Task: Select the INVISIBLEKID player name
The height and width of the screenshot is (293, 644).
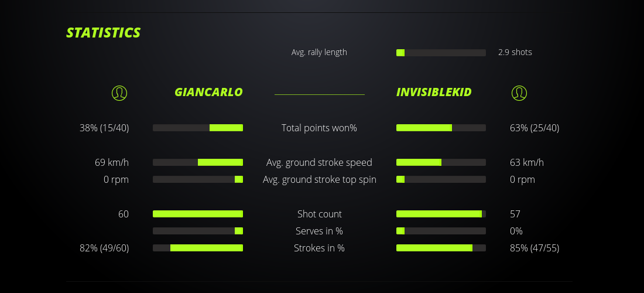Action: tap(434, 92)
